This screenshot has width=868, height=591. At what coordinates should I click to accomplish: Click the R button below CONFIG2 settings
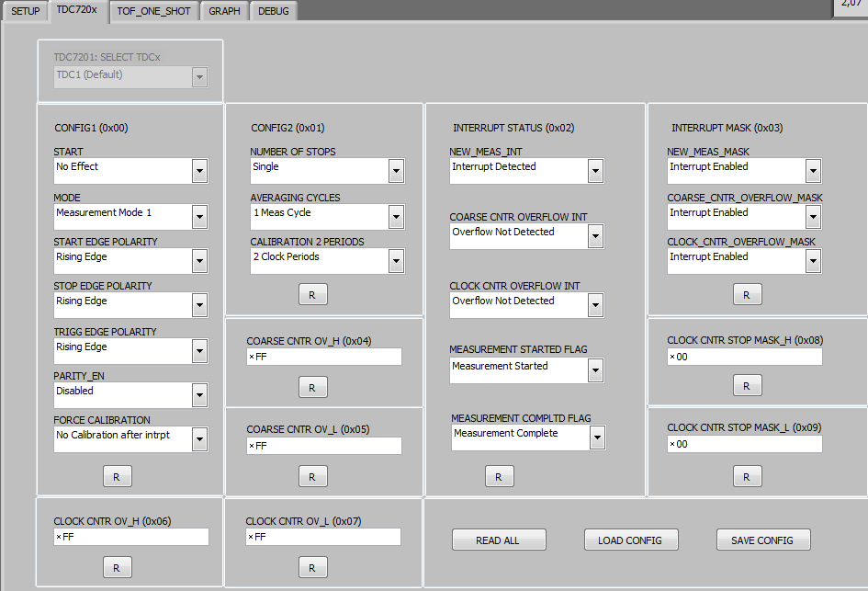pyautogui.click(x=312, y=294)
